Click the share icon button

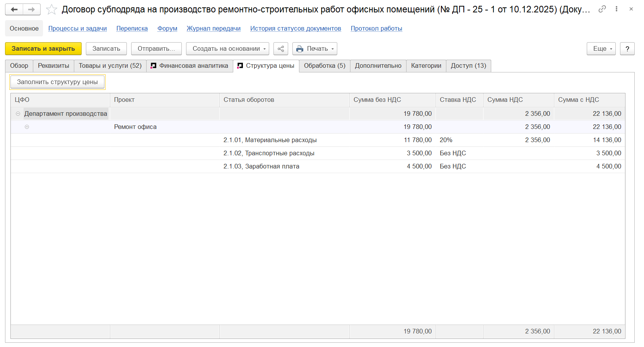[281, 49]
